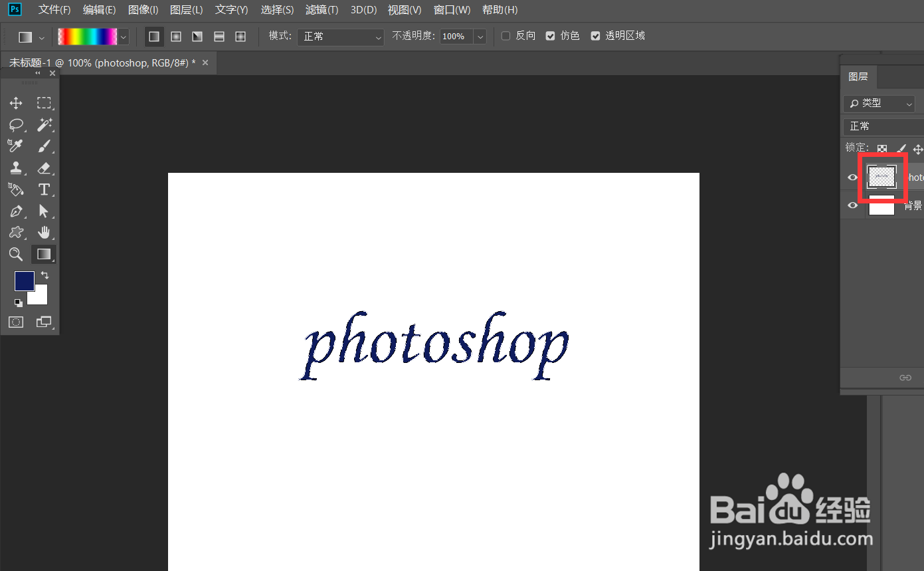
Task: Close the 未标题-1 document tab
Action: [x=205, y=62]
